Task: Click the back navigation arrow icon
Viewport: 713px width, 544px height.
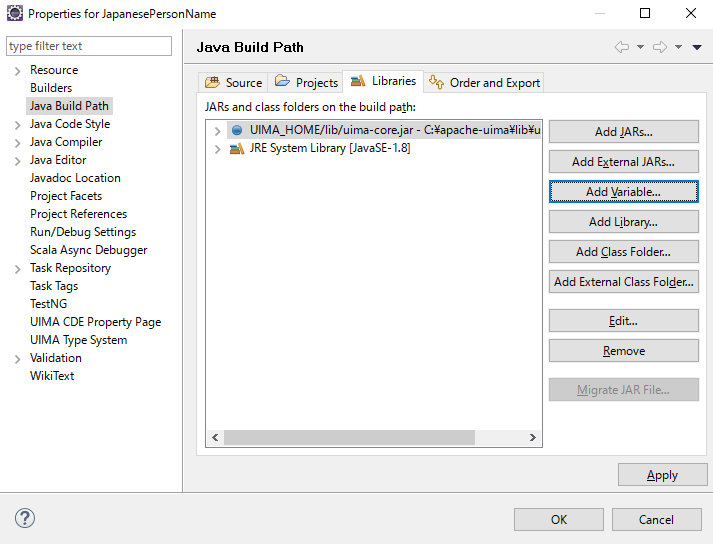Action: 622,47
